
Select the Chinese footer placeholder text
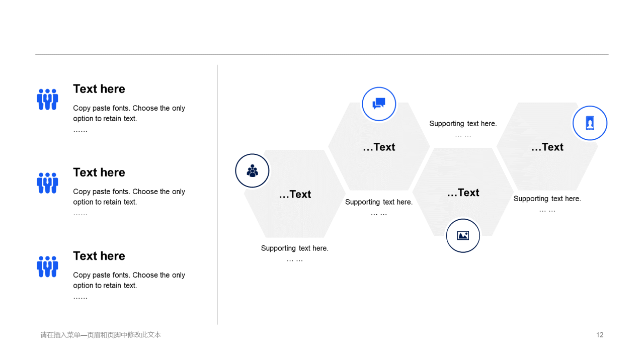coord(101,335)
